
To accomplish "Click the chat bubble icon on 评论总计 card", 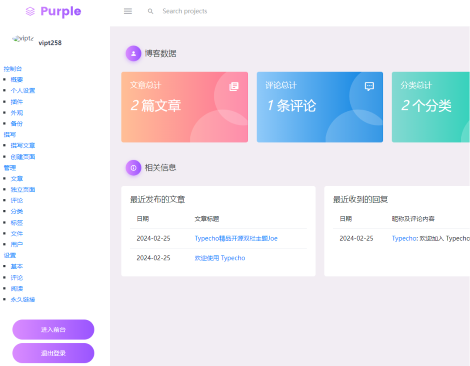I will click(x=369, y=87).
